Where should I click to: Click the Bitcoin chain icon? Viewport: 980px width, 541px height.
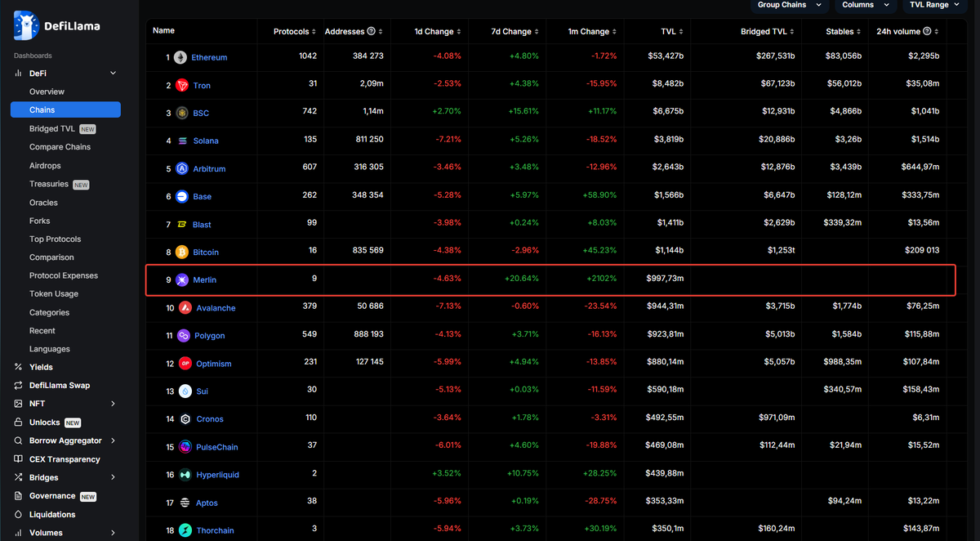(180, 252)
